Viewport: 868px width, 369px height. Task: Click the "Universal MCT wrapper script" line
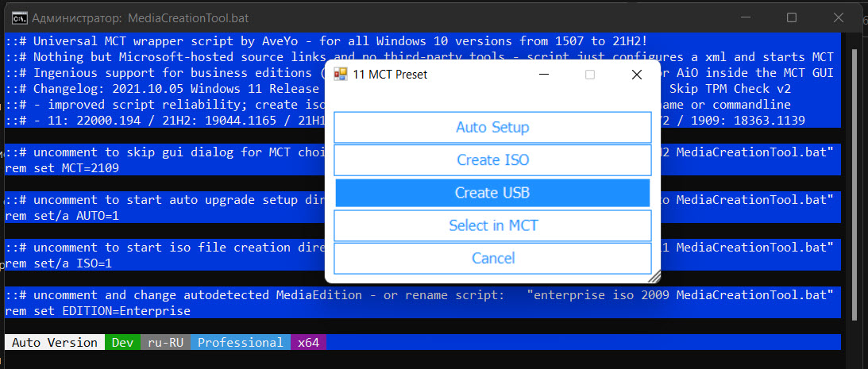tap(327, 41)
